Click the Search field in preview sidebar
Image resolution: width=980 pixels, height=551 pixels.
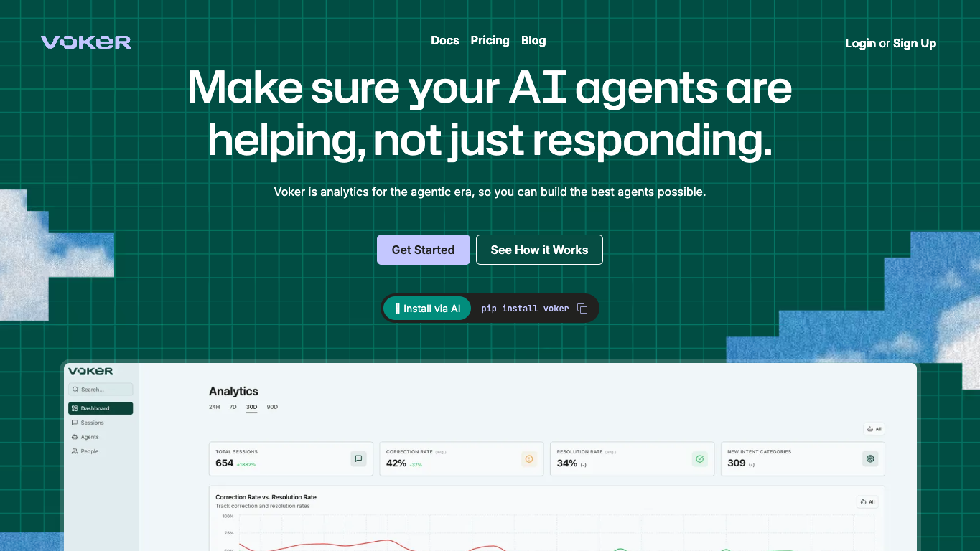pyautogui.click(x=101, y=390)
